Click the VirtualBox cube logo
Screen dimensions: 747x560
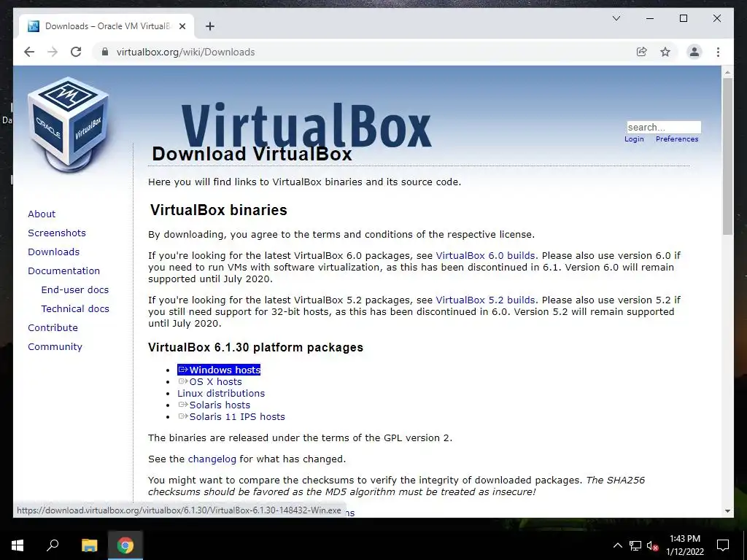[x=69, y=124]
